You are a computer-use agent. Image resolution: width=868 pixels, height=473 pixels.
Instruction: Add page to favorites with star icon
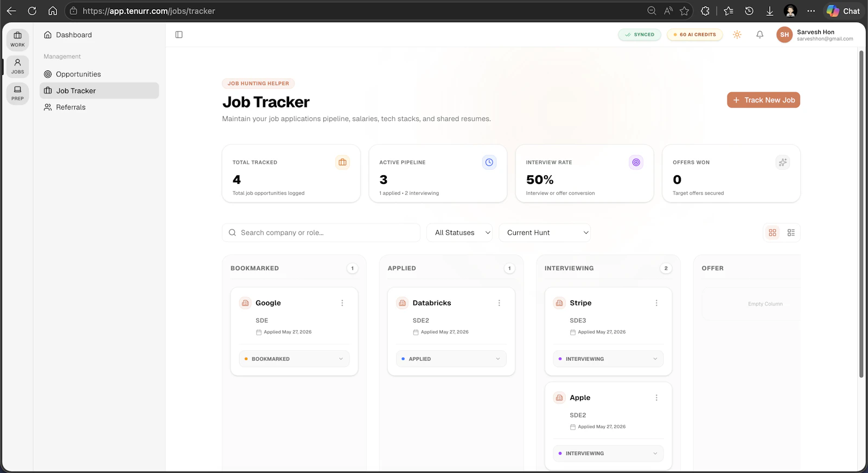coord(685,11)
